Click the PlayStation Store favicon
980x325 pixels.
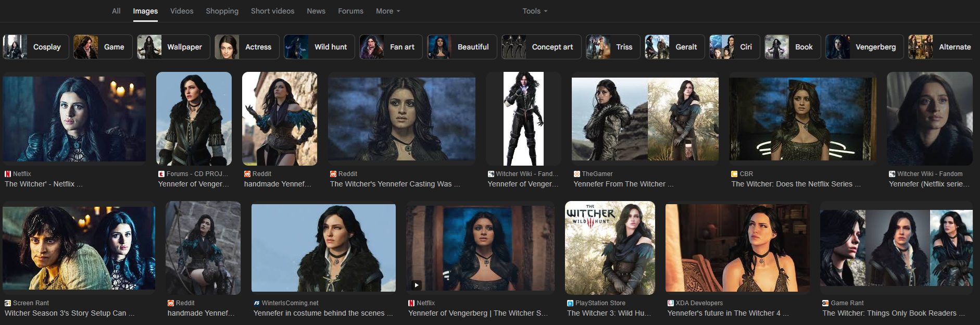pos(570,303)
